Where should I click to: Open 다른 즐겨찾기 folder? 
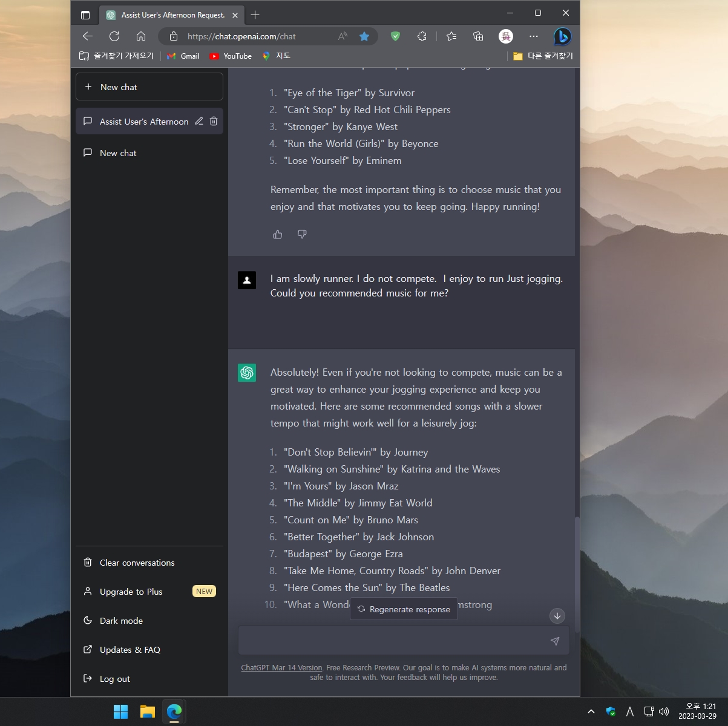(x=543, y=56)
